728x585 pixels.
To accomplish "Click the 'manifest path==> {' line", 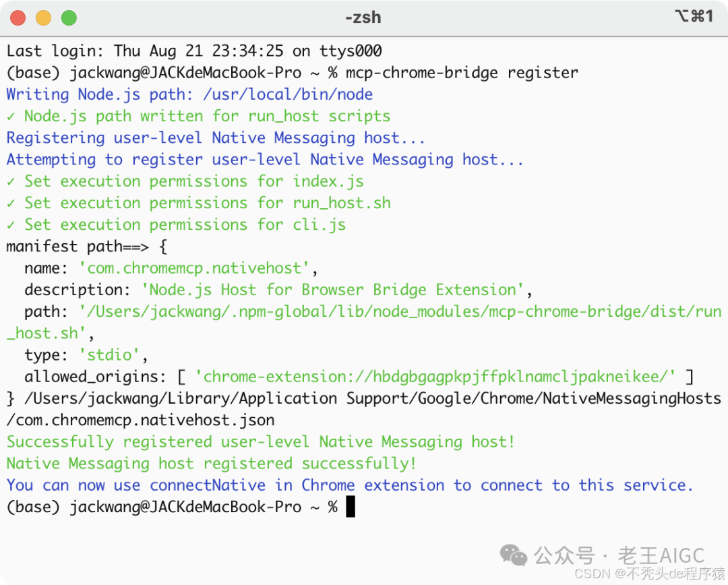I will click(87, 247).
